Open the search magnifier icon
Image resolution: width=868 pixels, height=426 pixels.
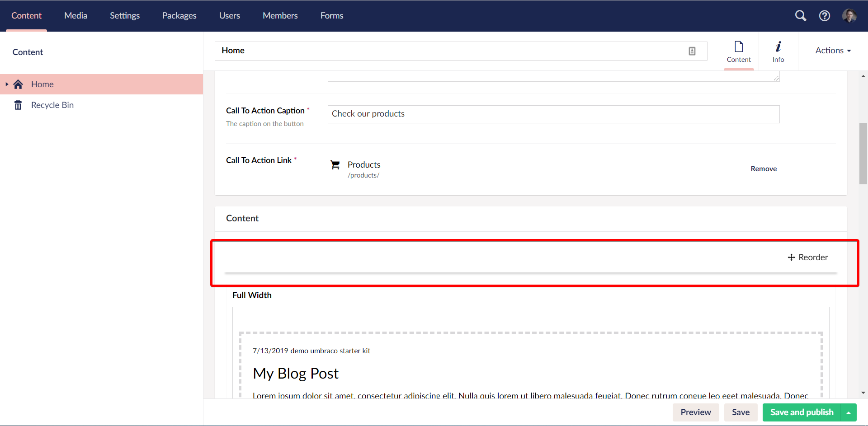tap(801, 16)
